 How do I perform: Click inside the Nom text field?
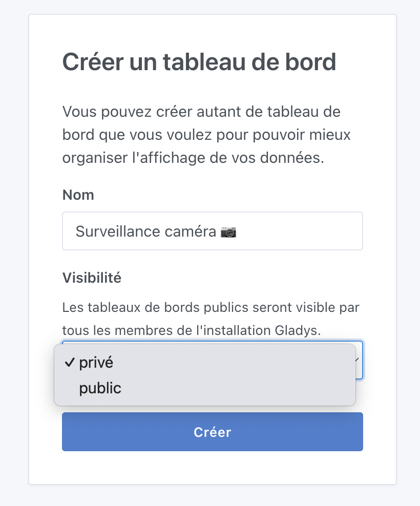pos(213,231)
